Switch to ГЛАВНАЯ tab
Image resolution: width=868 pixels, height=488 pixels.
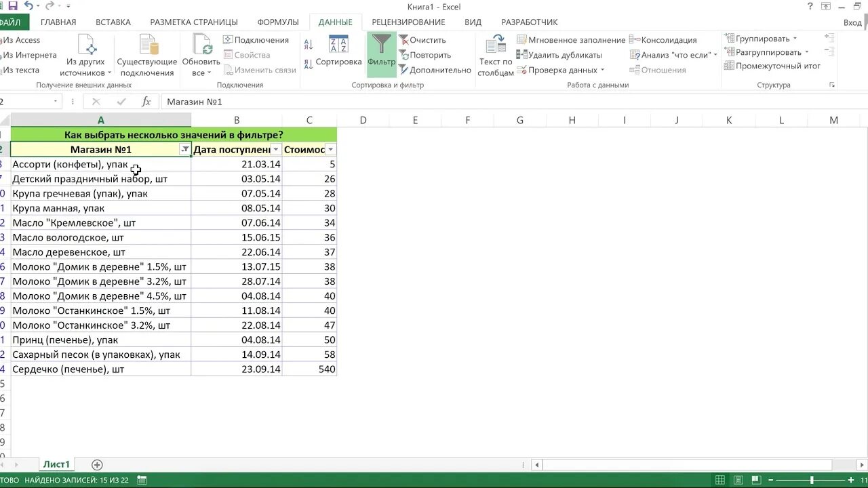pyautogui.click(x=58, y=22)
